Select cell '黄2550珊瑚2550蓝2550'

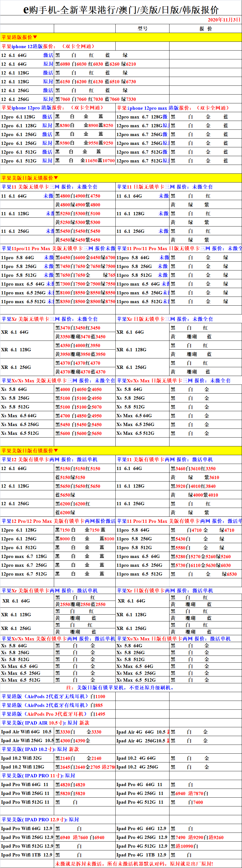(x=85, y=604)
